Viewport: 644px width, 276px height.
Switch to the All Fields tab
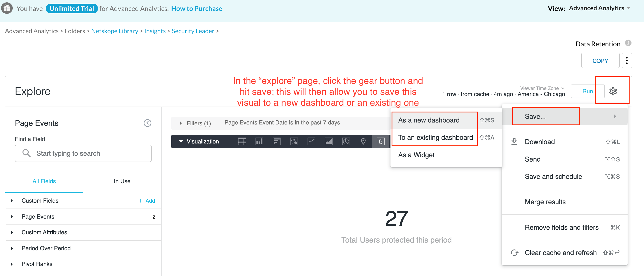click(x=44, y=181)
